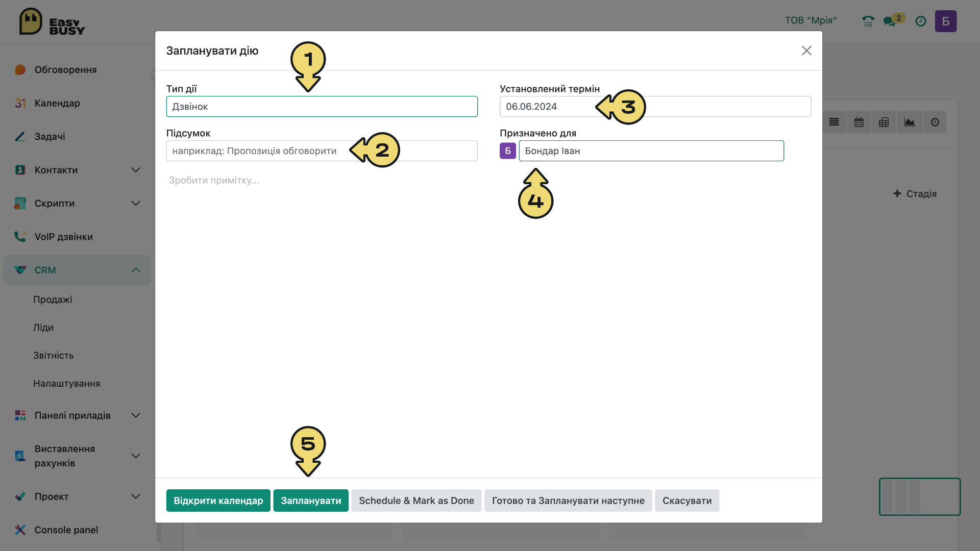Viewport: 980px width, 551px height.
Task: Open user avatar Б in top bar
Action: pyautogui.click(x=946, y=21)
